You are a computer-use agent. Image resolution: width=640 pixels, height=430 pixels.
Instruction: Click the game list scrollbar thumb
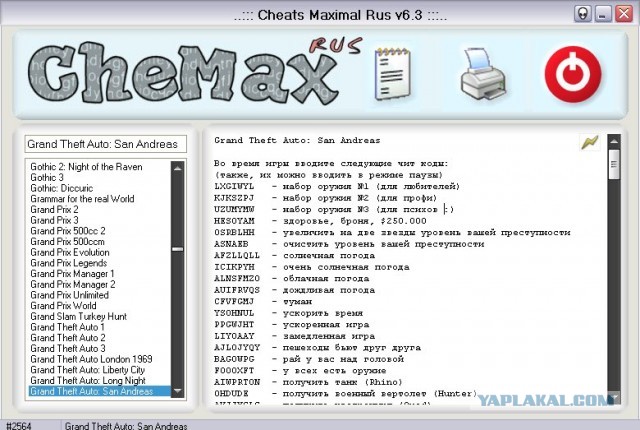pyautogui.click(x=178, y=249)
